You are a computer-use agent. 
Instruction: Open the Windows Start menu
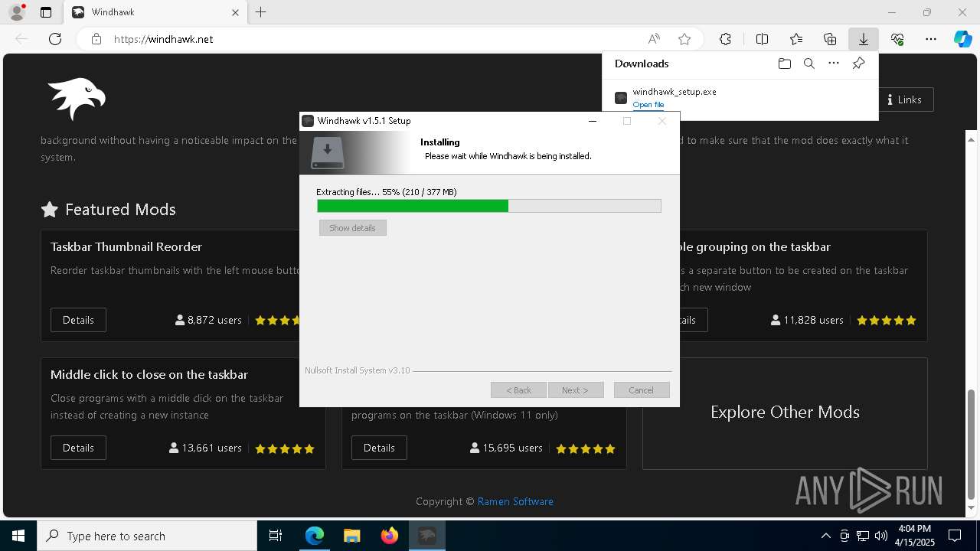18,536
